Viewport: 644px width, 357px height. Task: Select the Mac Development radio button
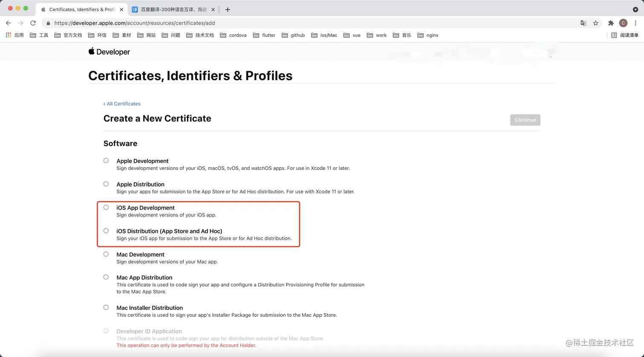pos(106,254)
